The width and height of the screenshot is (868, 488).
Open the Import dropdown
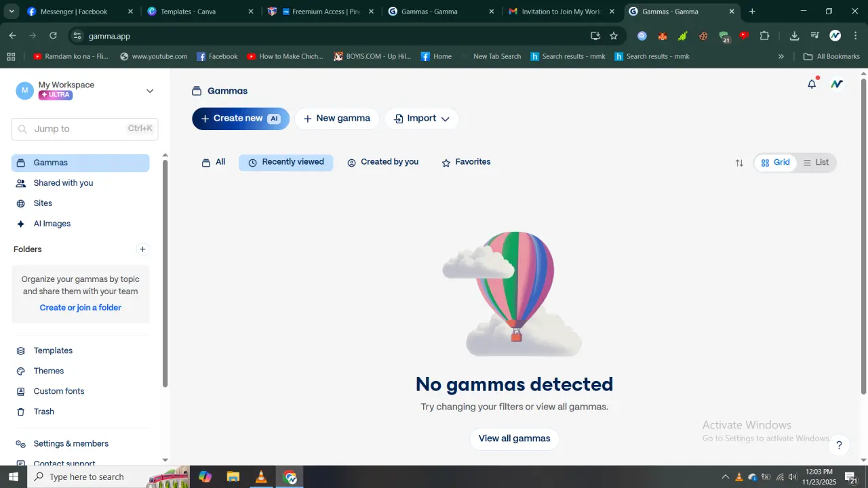[x=422, y=119]
